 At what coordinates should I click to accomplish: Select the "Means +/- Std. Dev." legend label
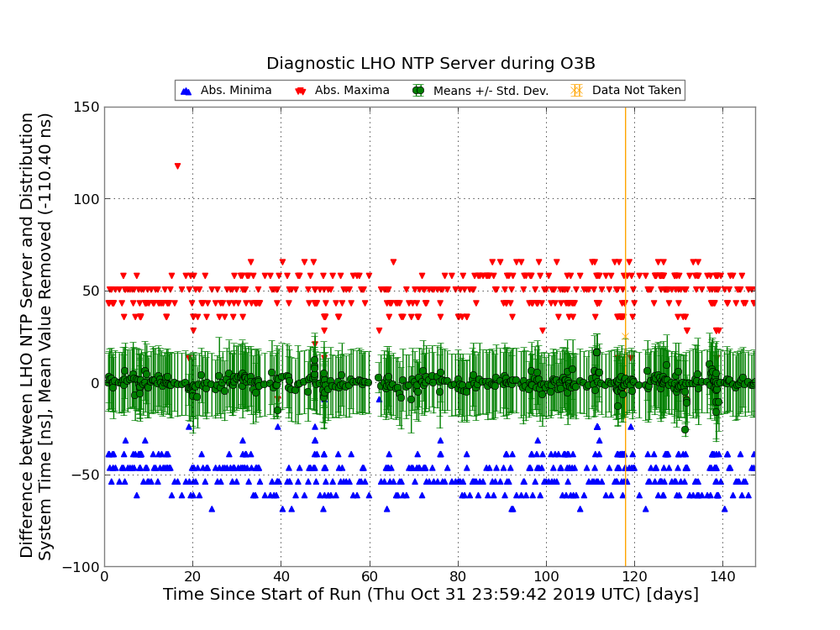coord(491,91)
